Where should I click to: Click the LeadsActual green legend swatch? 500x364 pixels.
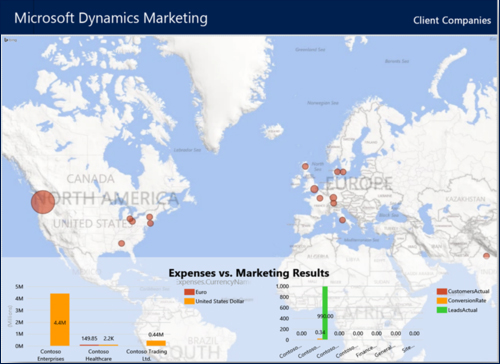click(442, 310)
